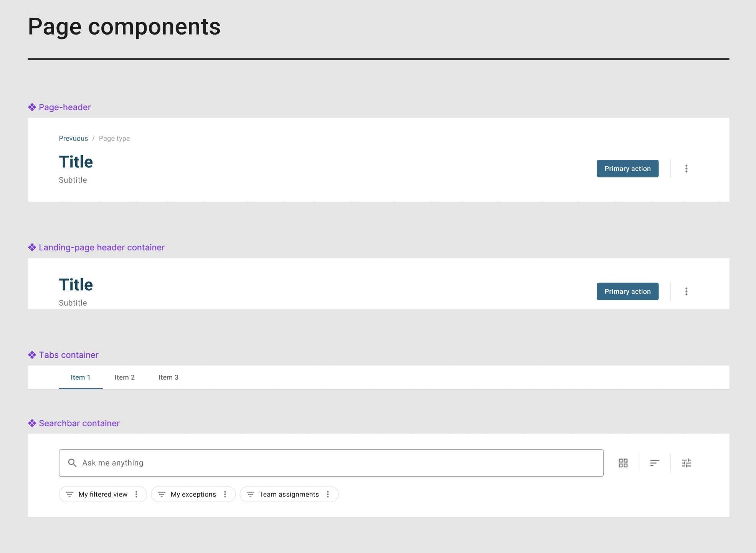Click the Page-header component icon
Viewport: 756px width, 553px height.
tap(32, 107)
